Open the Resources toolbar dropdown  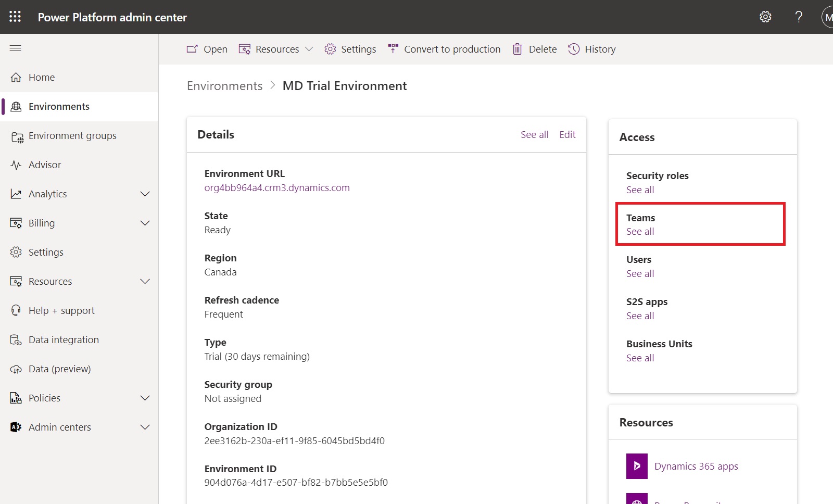310,48
